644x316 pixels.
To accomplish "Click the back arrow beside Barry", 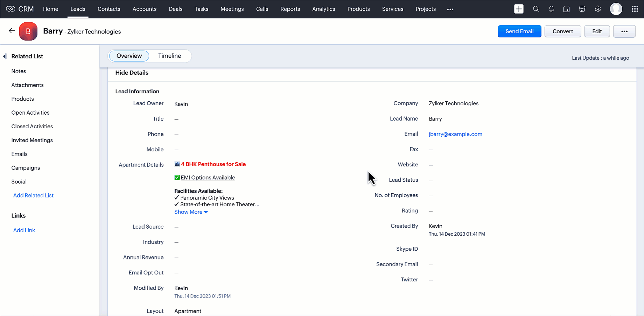I will pyautogui.click(x=12, y=31).
